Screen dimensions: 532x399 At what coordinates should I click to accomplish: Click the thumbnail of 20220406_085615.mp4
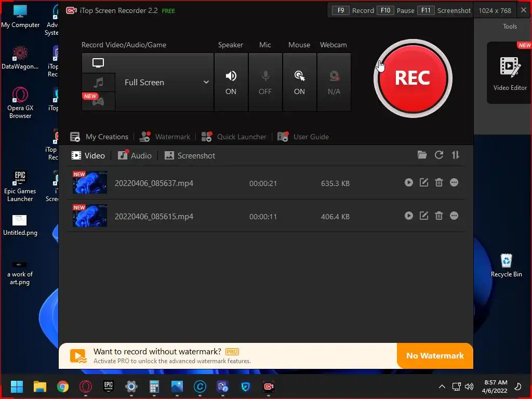90,216
